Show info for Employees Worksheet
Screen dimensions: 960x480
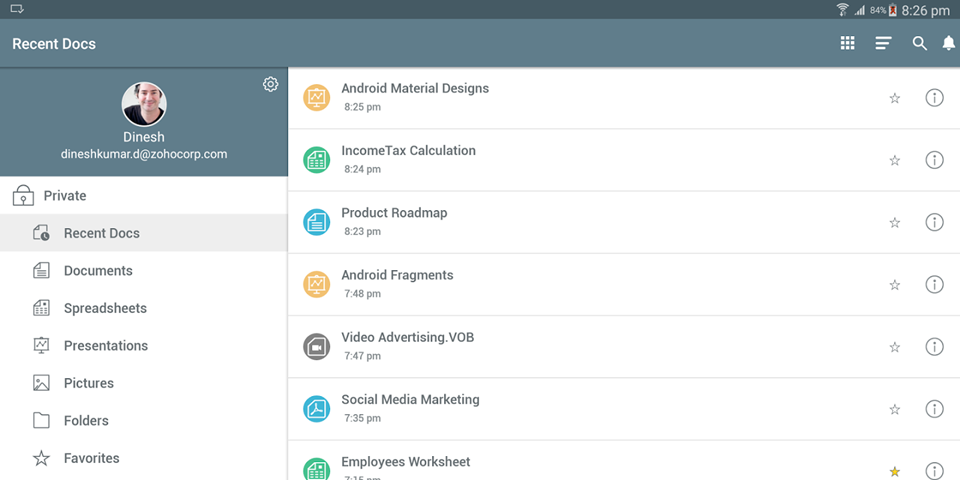(x=934, y=470)
